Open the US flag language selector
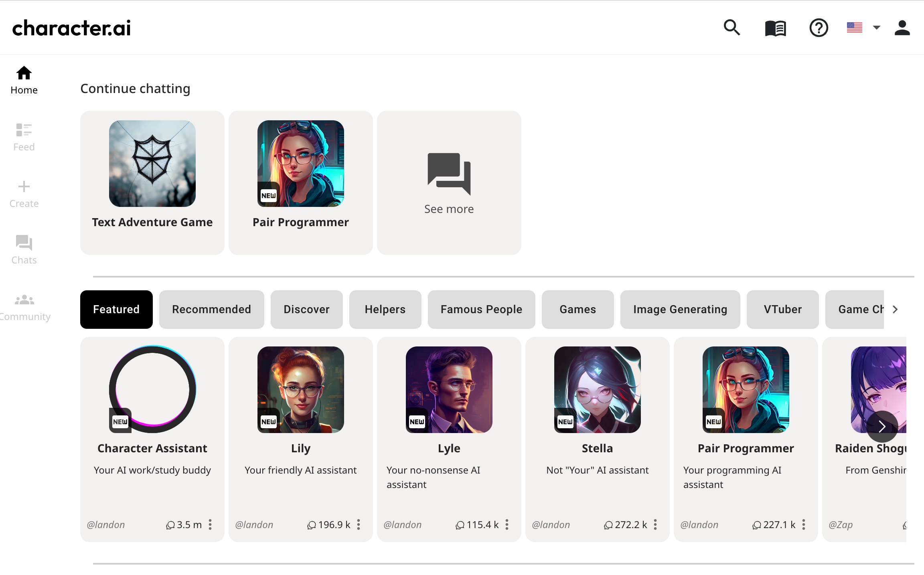 pos(855,28)
